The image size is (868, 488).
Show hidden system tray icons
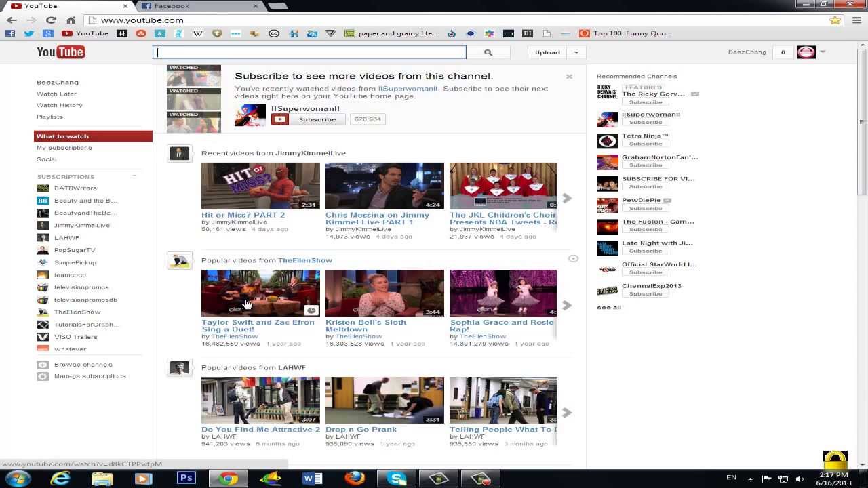coord(751,479)
